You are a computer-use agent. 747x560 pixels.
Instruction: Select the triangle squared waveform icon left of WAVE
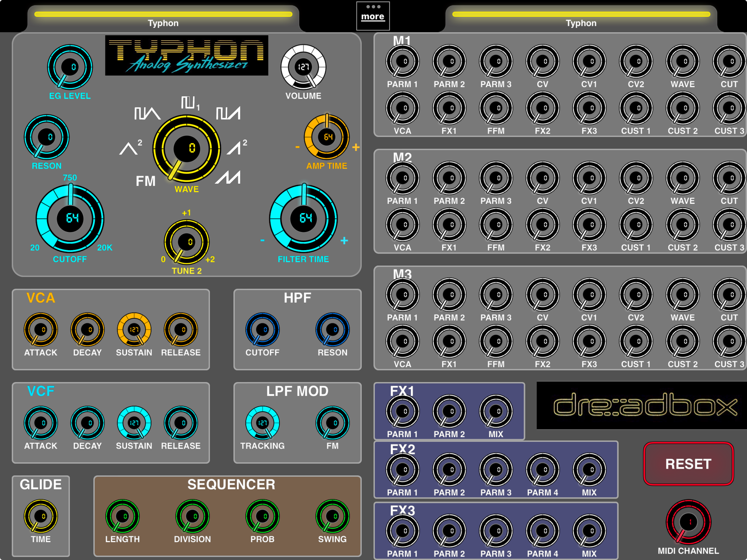coord(131,147)
